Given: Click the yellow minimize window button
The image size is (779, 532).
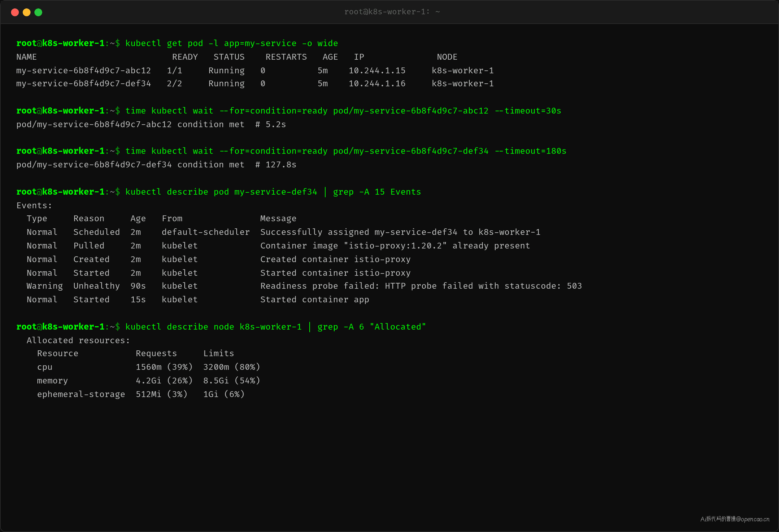Looking at the screenshot, I should pos(27,12).
